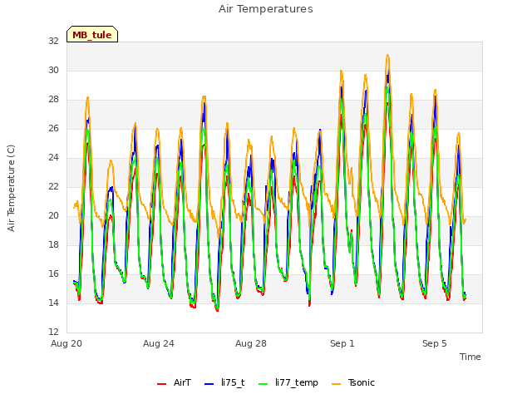Click the Aug 20 x-axis tick label
Viewport: 532px width, 399px height.
(x=66, y=343)
